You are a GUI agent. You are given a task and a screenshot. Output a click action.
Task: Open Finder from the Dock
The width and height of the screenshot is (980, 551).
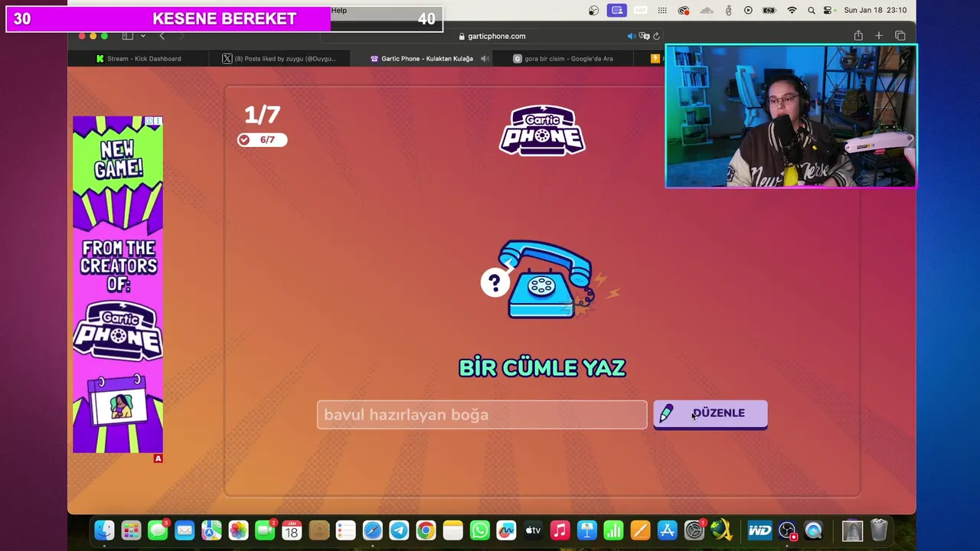pos(104,530)
